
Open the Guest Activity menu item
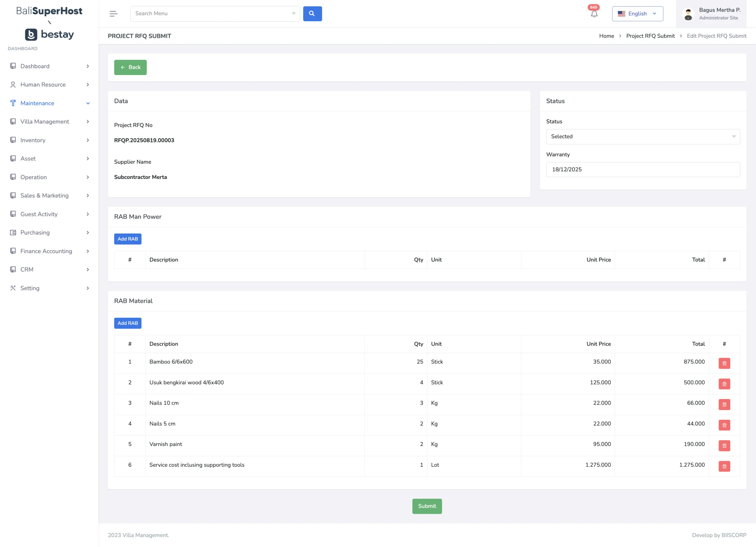coord(49,214)
